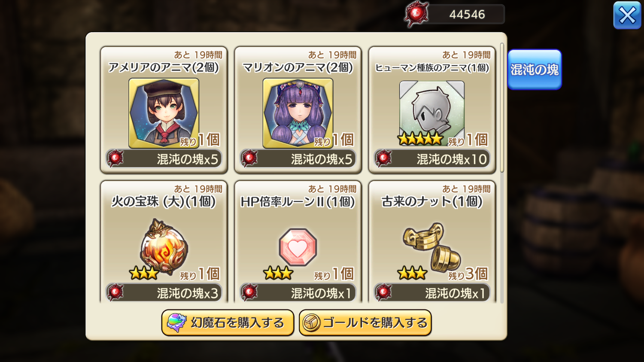Purchase HP倍率ルーンII for 混沌の塊x1

tap(298, 293)
